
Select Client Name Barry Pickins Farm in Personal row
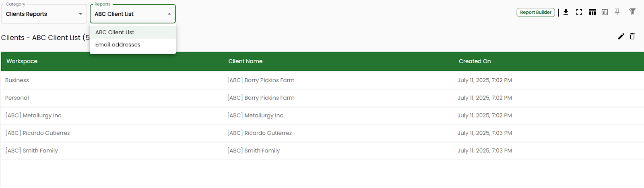[261, 98]
